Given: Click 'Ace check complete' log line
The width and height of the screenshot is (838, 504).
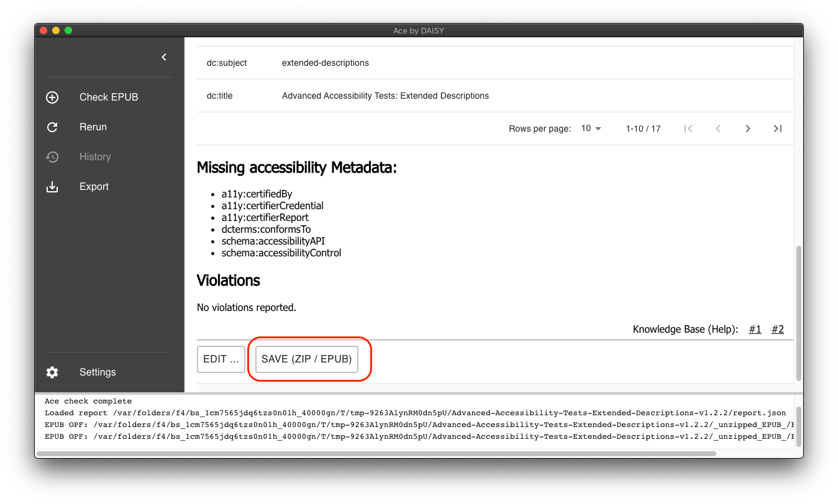Looking at the screenshot, I should [88, 402].
